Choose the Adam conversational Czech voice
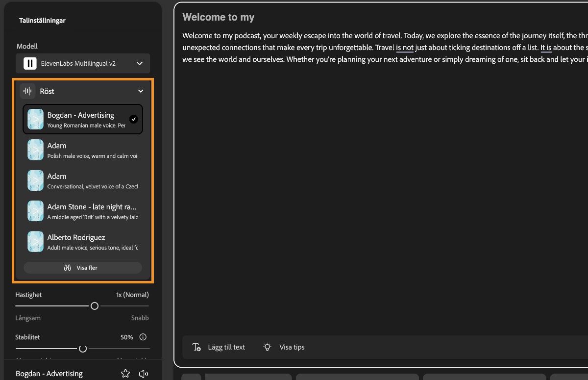 pos(83,180)
